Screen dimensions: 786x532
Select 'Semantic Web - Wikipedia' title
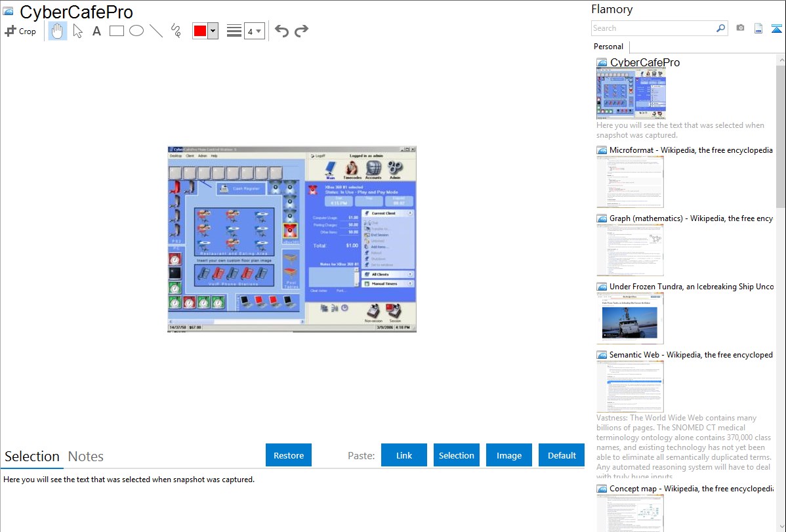[x=691, y=355]
